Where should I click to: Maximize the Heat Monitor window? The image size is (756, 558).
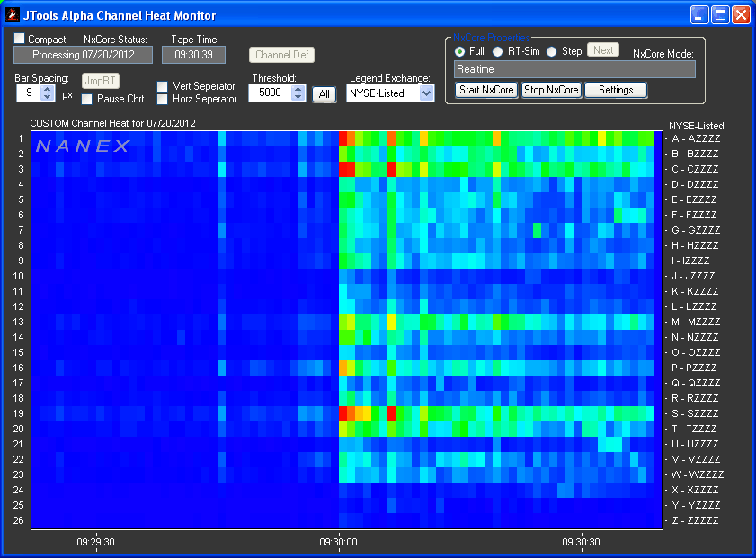point(720,14)
